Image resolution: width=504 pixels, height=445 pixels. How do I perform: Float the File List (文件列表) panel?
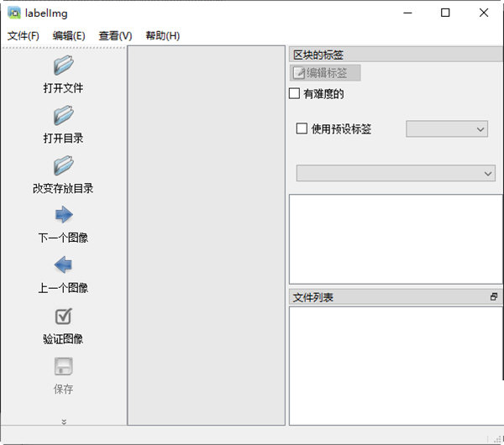click(x=494, y=297)
